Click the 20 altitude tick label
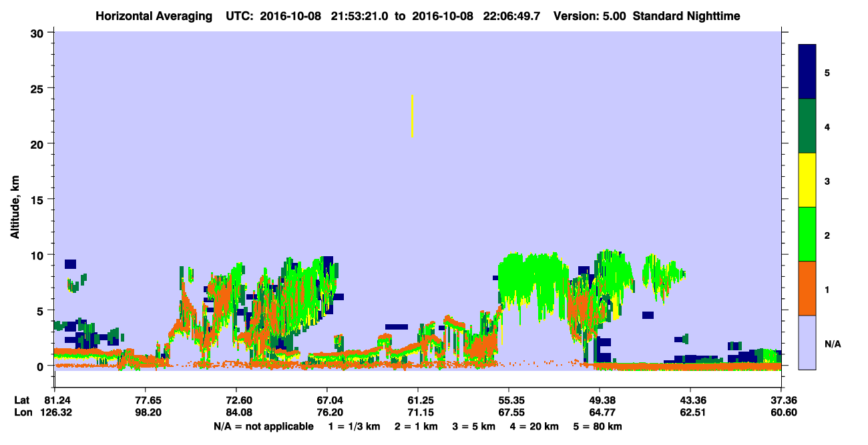Image resolution: width=868 pixels, height=445 pixels. coord(39,143)
